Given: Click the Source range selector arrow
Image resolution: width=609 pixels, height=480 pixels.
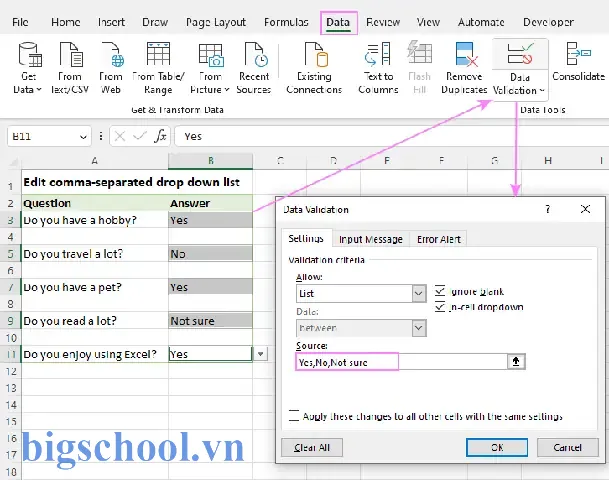Looking at the screenshot, I should click(516, 362).
